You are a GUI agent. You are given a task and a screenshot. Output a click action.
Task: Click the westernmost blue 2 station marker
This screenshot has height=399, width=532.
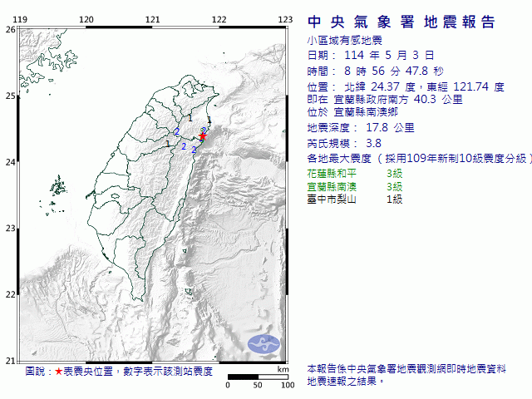pos(177,131)
